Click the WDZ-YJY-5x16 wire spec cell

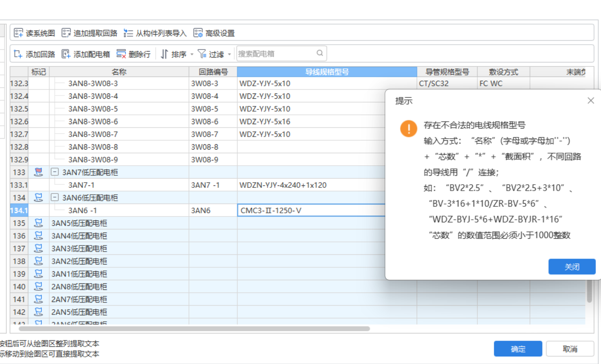coord(311,121)
